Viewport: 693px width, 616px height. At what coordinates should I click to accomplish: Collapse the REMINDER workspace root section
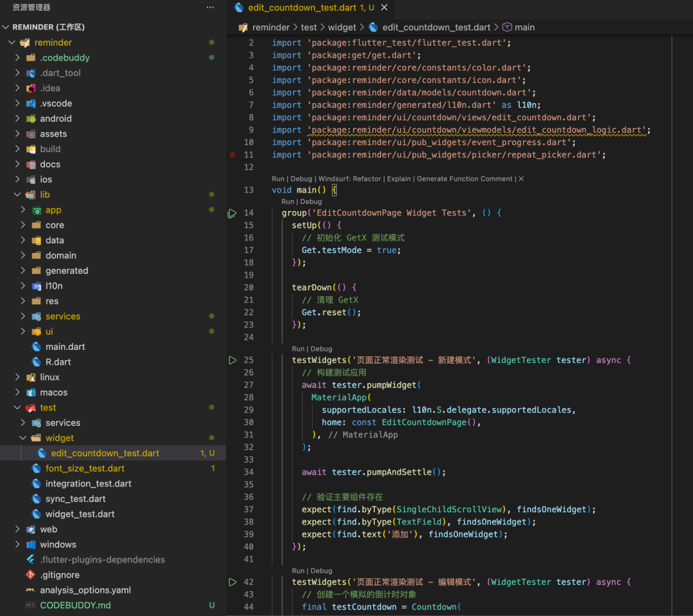coord(6,27)
